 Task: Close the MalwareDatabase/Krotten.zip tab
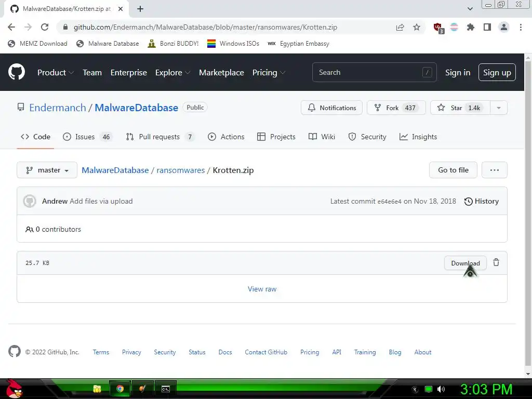coord(121,9)
